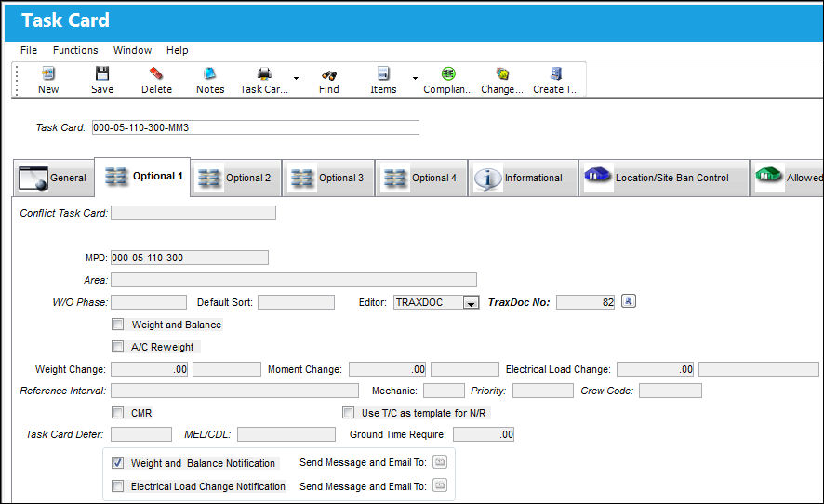Click the Priority field
Screen dimensions: 824x504
coord(543,391)
